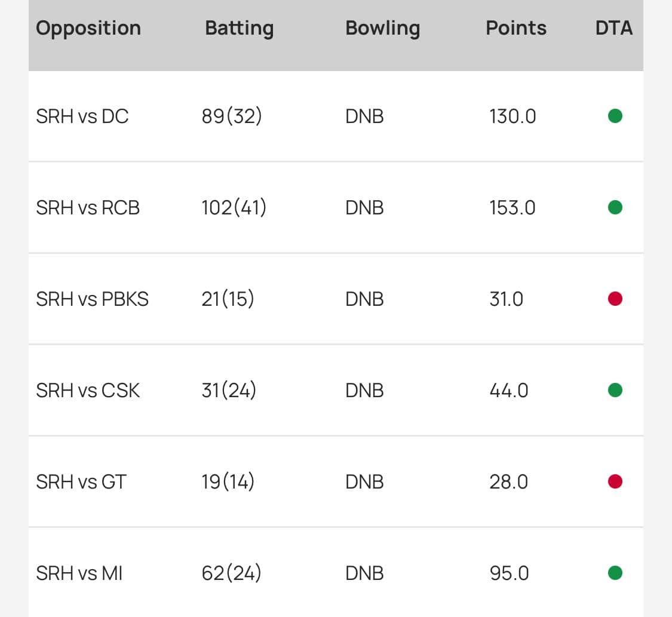This screenshot has width=672, height=617.
Task: Sort by the Batting column header
Action: (239, 28)
